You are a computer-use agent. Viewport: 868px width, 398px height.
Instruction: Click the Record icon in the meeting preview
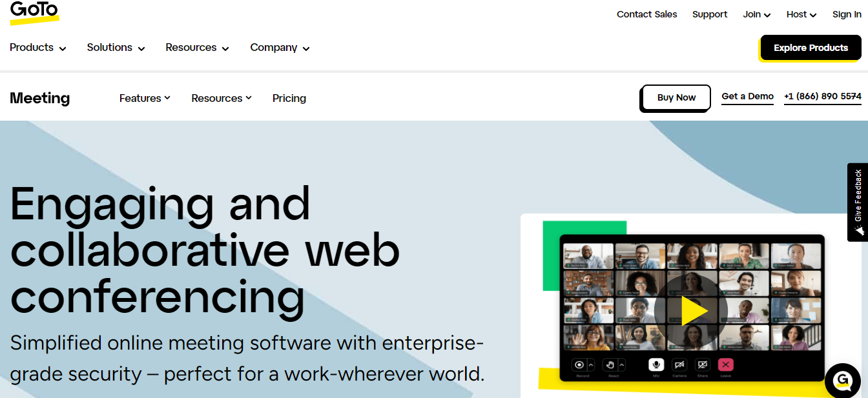pyautogui.click(x=579, y=365)
